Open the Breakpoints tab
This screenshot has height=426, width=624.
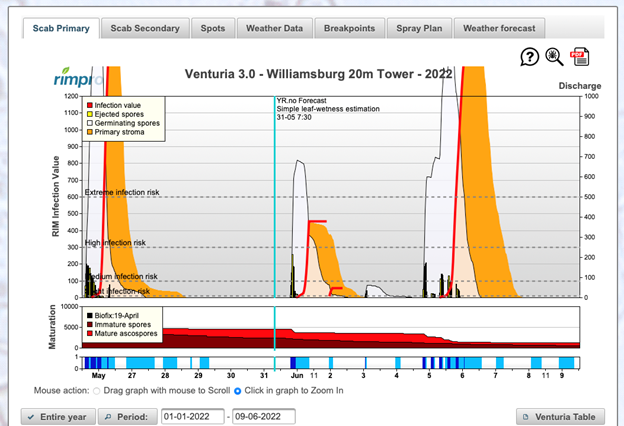click(351, 28)
